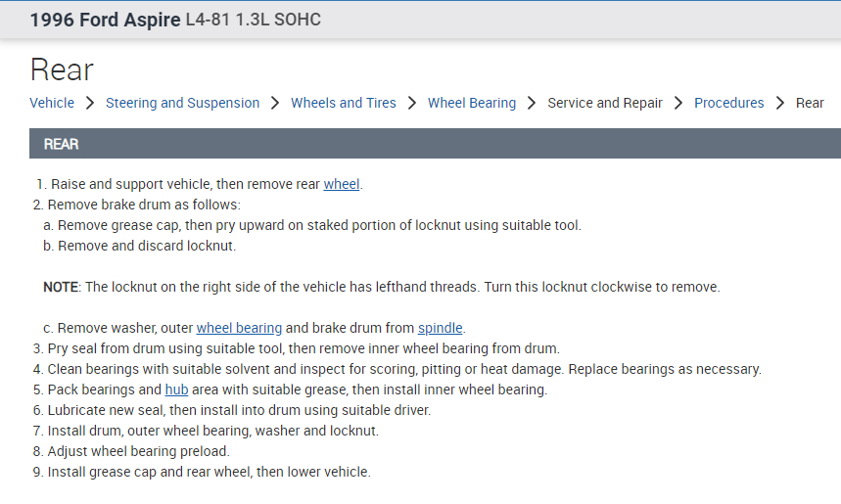Open the "spindle" hyperlink

tap(441, 328)
